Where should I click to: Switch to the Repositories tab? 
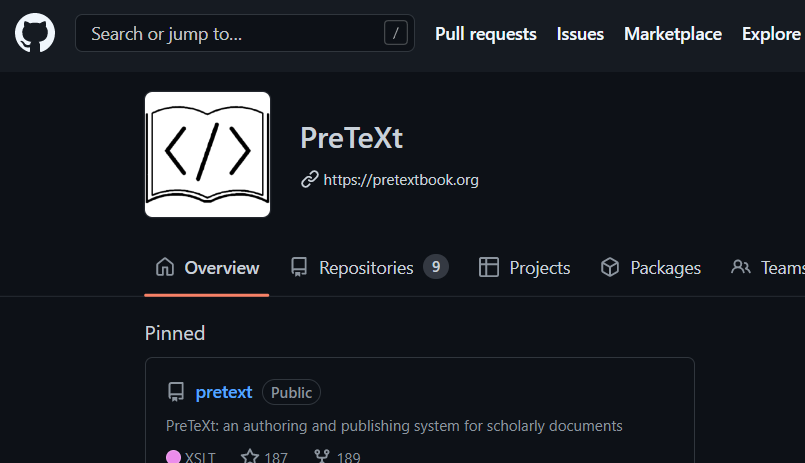tap(369, 268)
